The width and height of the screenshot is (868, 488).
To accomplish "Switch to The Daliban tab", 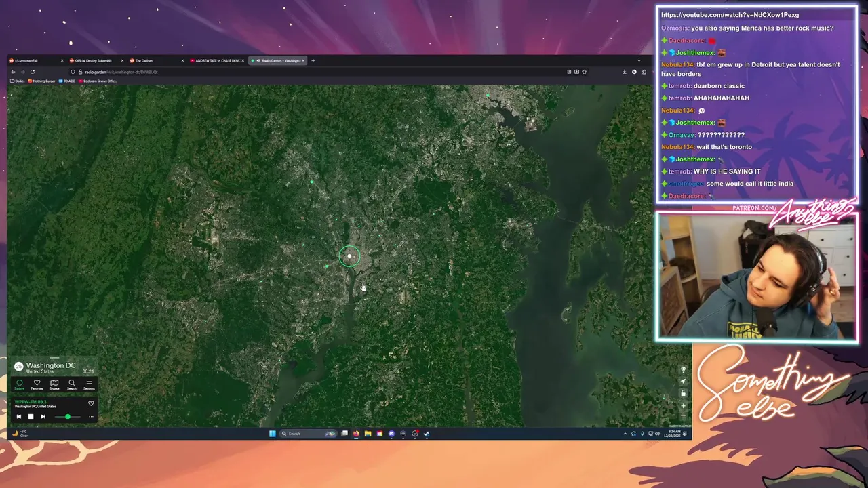I will tap(156, 60).
